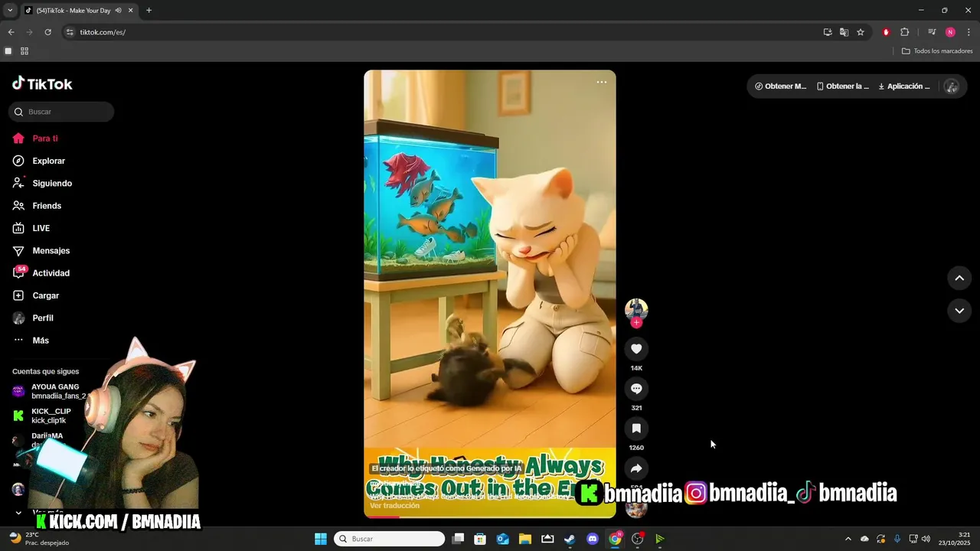Open weather widget 23°C

[38, 539]
